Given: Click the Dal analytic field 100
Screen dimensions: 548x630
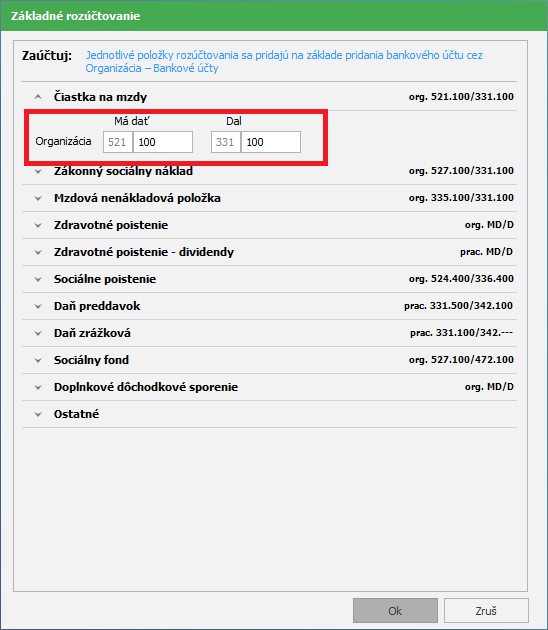Looking at the screenshot, I should pyautogui.click(x=271, y=142).
